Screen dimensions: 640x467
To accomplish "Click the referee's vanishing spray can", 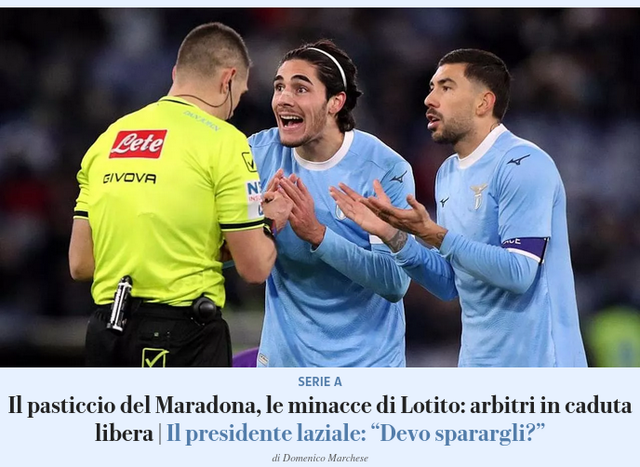I will [120, 303].
